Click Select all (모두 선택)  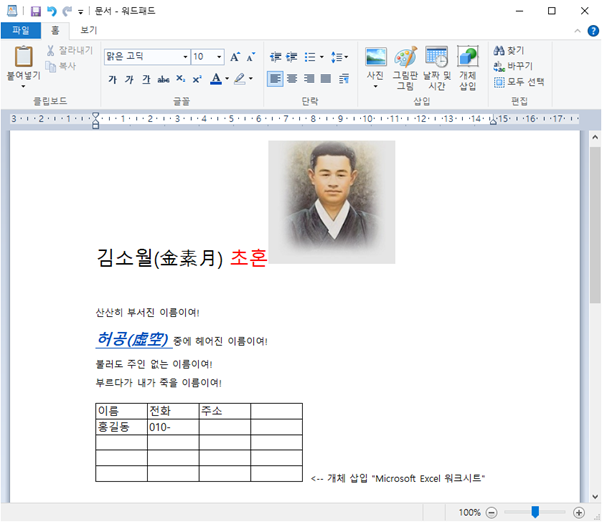click(x=519, y=82)
